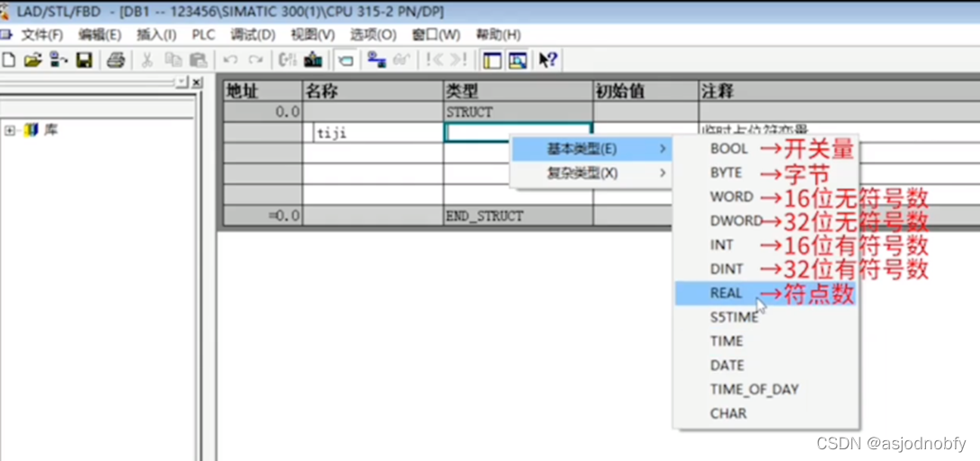Choose DWORD data type
Image resolution: width=980 pixels, height=461 pixels.
[736, 220]
